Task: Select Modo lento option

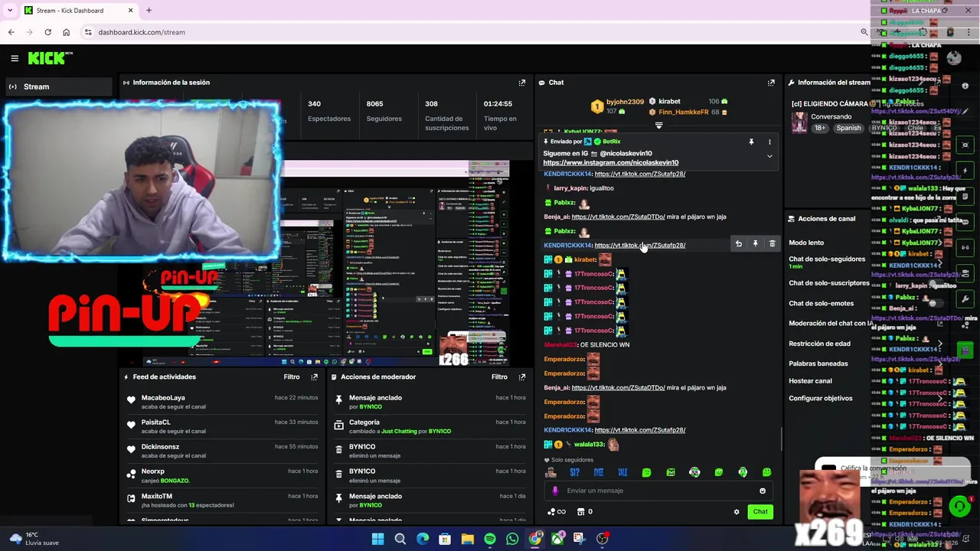Action: click(x=806, y=243)
